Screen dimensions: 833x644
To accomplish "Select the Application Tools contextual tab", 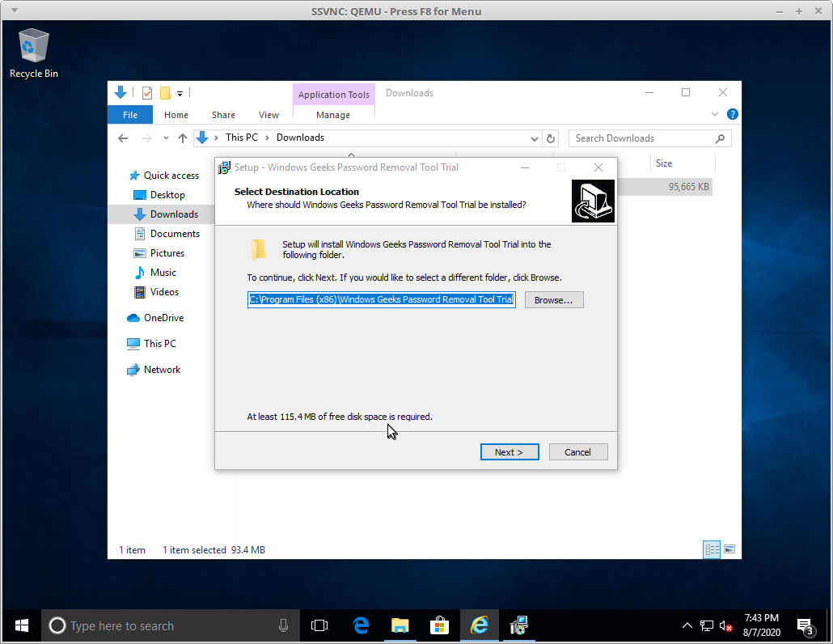I will coord(334,95).
